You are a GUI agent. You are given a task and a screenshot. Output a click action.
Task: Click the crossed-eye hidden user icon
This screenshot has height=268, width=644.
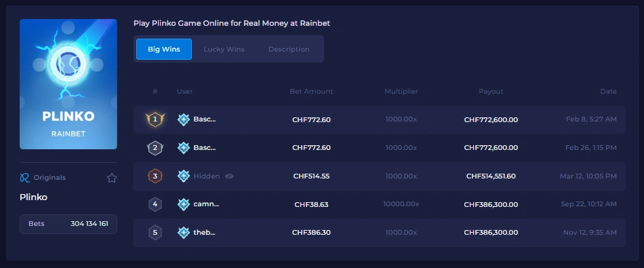[x=229, y=176]
